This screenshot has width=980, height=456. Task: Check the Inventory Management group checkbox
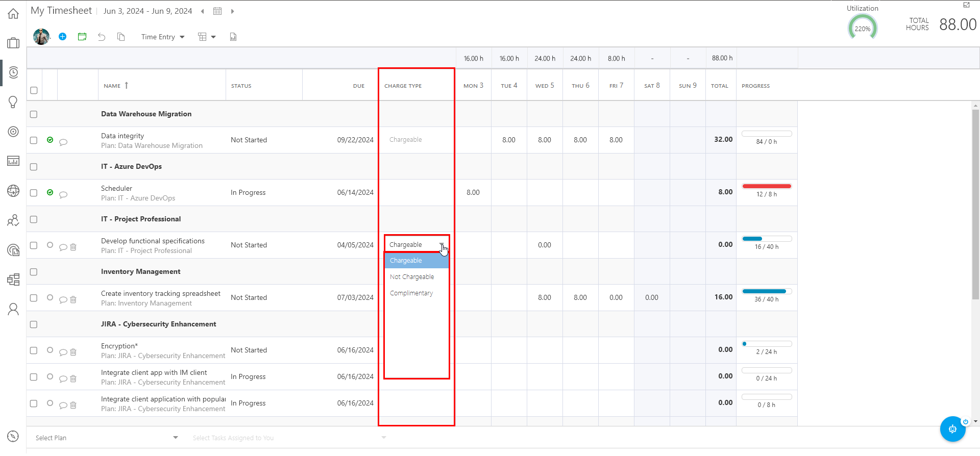click(34, 272)
